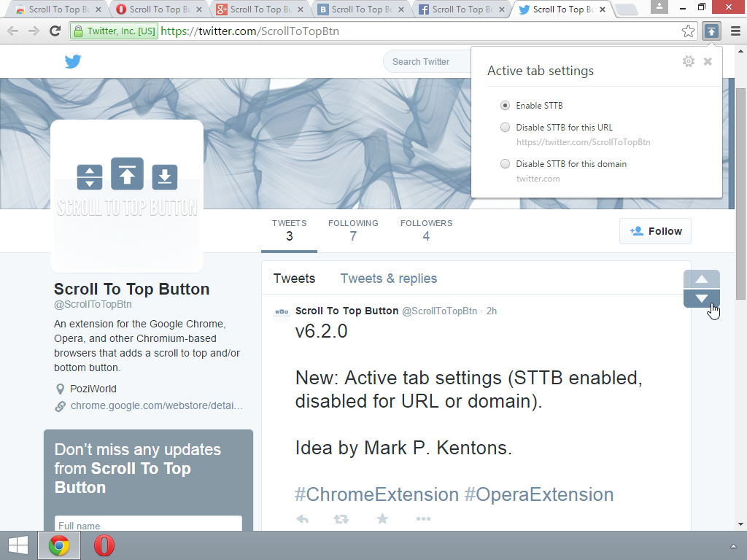Click the Twitter bird logo
Viewport: 747px width, 560px height.
[73, 61]
